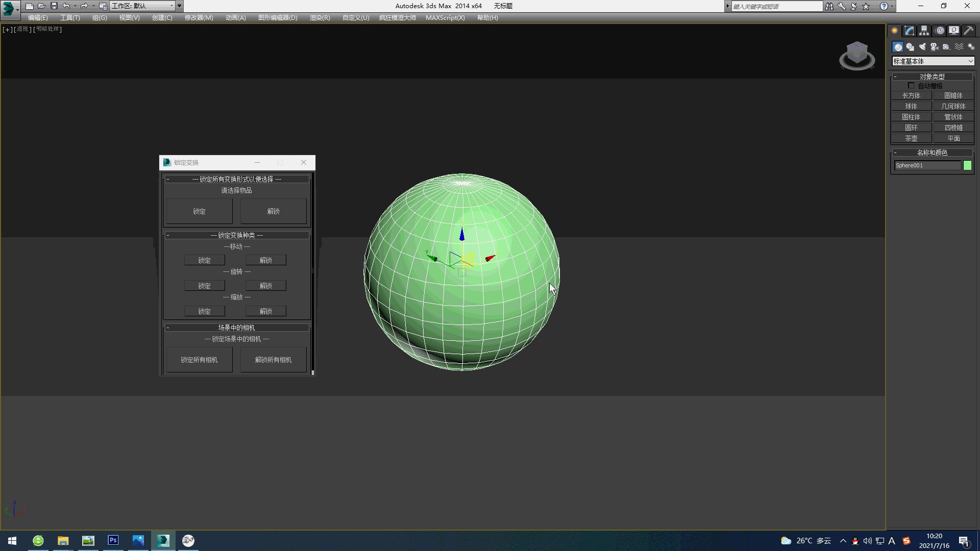Open the Hierarchy panel tab

click(x=924, y=31)
